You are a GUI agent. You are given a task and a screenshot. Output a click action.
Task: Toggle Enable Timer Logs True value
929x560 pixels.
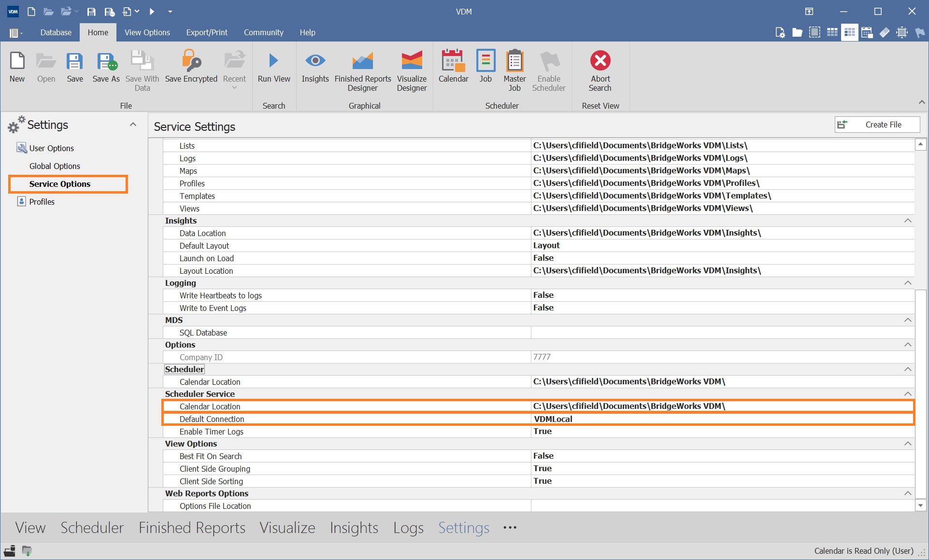pyautogui.click(x=723, y=432)
